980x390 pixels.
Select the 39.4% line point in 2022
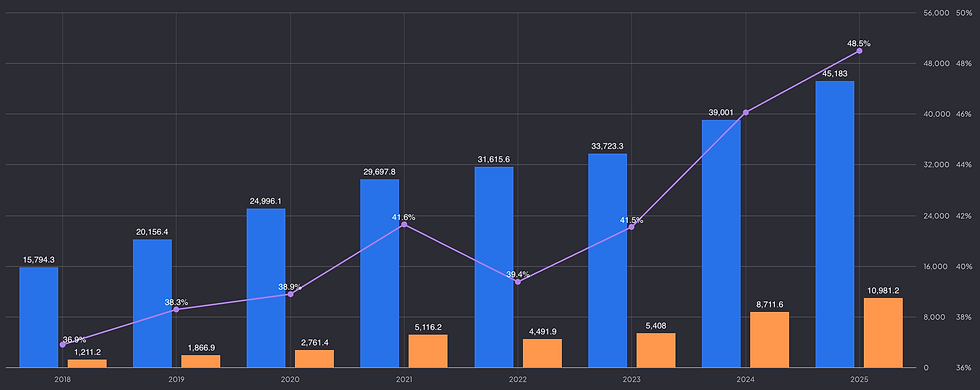click(518, 282)
